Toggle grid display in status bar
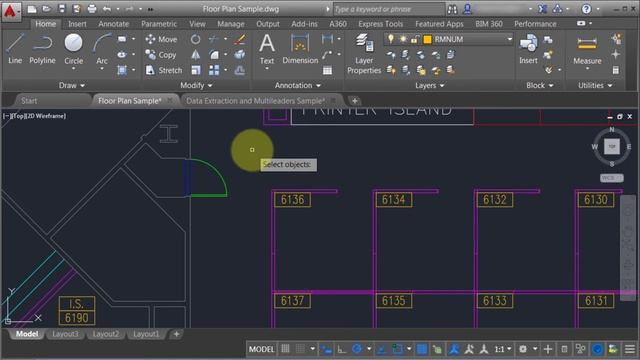The image size is (640, 360). [x=285, y=349]
